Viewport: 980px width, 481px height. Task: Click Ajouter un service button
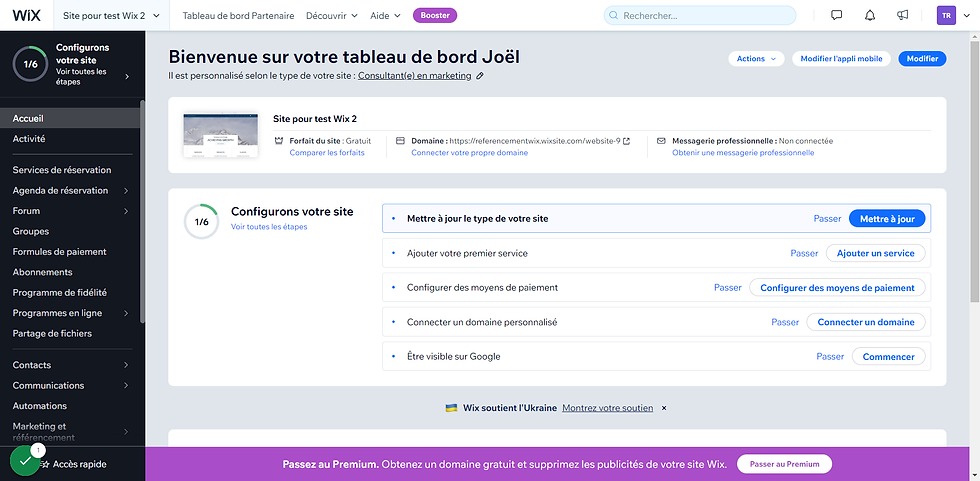[876, 253]
